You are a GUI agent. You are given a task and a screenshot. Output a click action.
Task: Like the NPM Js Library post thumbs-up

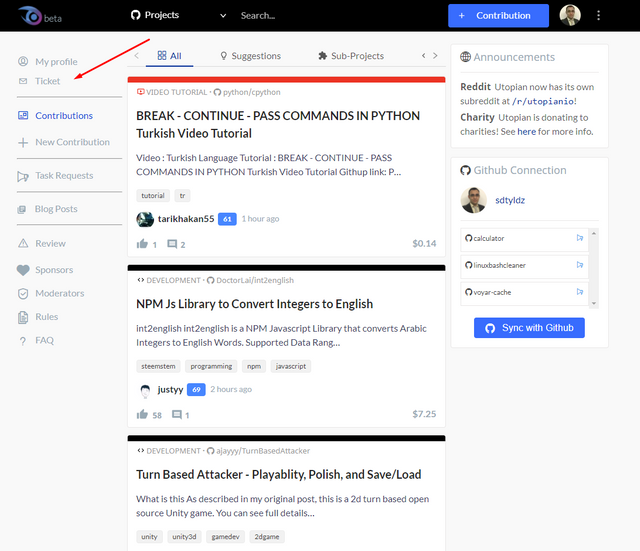point(142,415)
